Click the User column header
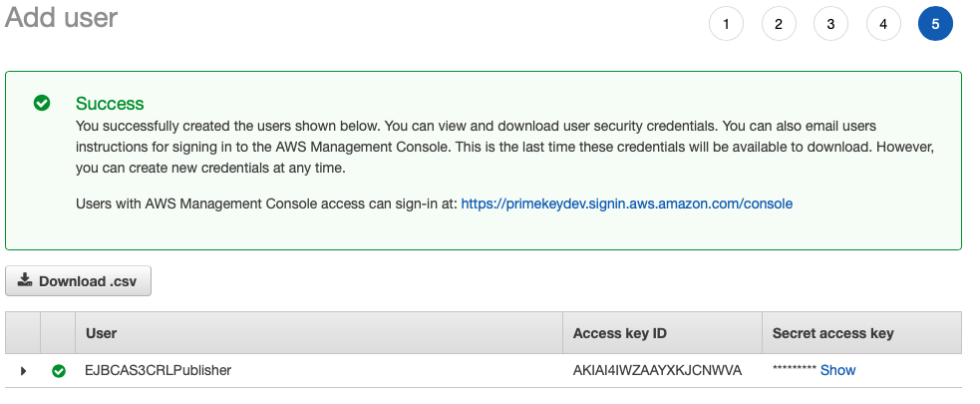 (102, 333)
